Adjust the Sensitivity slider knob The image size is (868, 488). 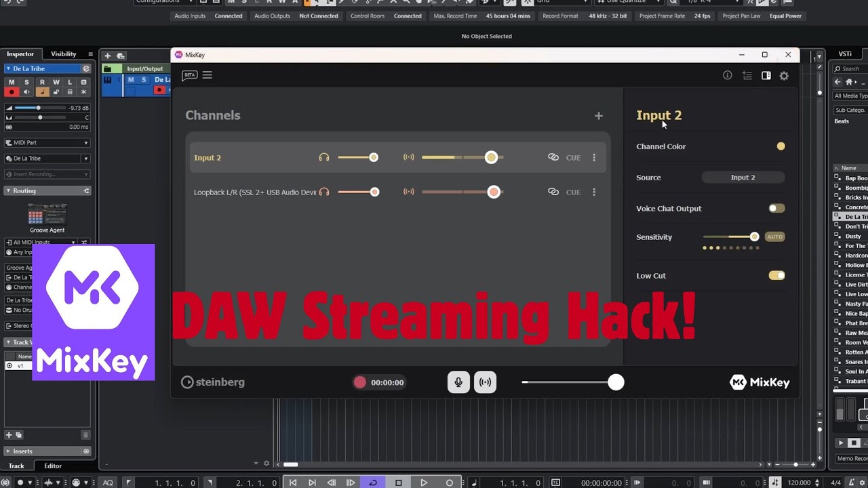(x=754, y=237)
